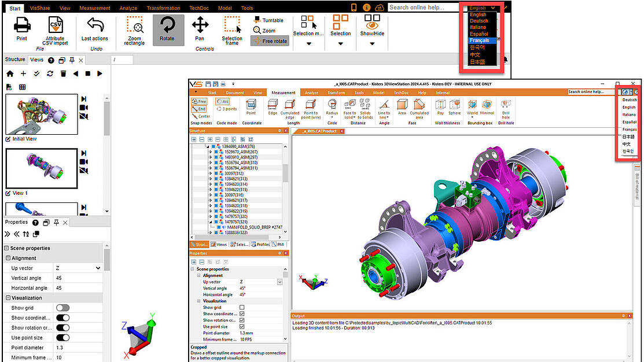Choose Français from the language list

(479, 40)
